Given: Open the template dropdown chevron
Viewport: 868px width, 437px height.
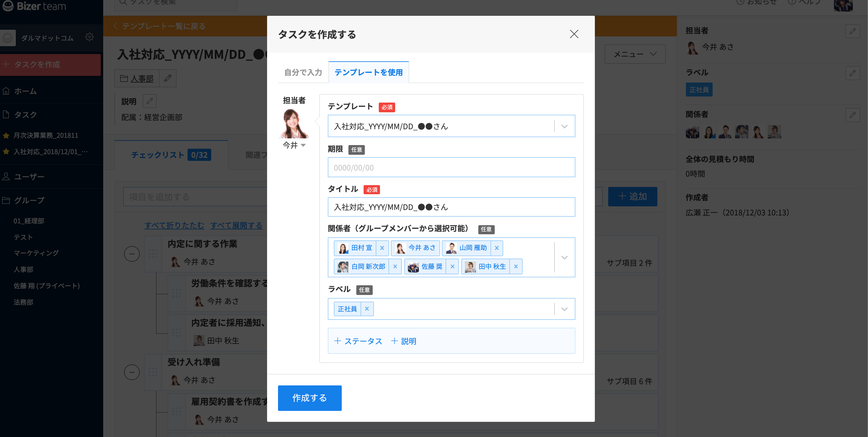Looking at the screenshot, I should point(565,126).
